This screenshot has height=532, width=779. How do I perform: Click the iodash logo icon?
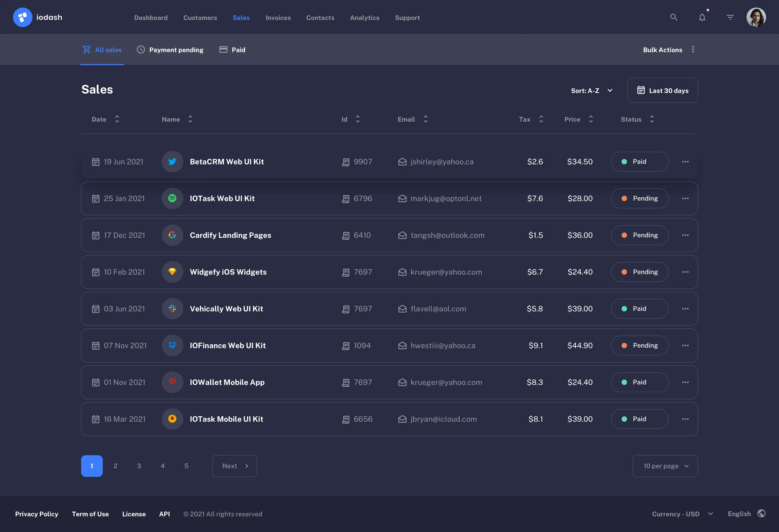coord(22,17)
